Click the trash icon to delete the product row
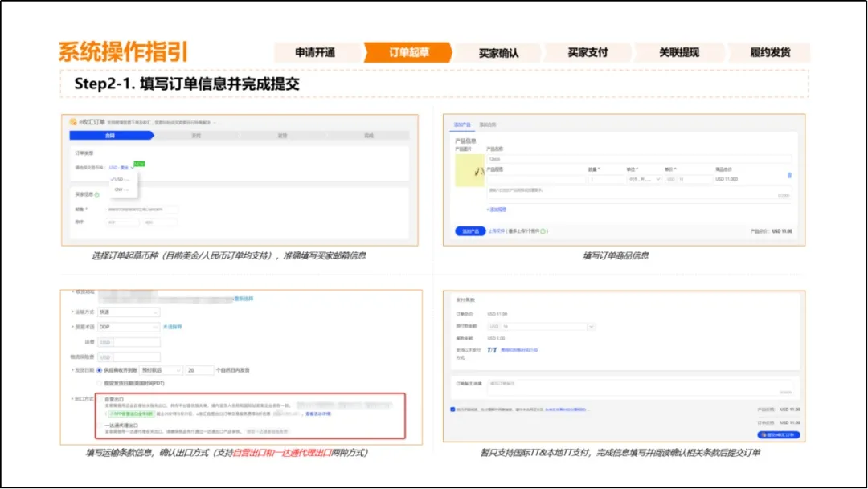 click(791, 174)
